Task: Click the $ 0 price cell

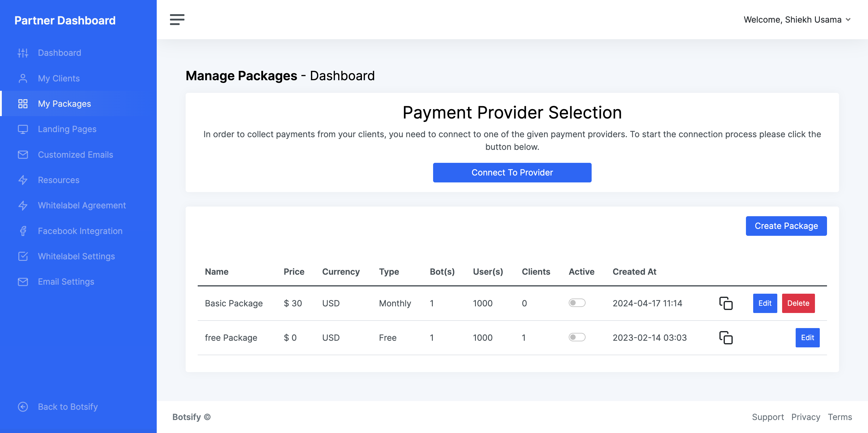Action: point(290,337)
